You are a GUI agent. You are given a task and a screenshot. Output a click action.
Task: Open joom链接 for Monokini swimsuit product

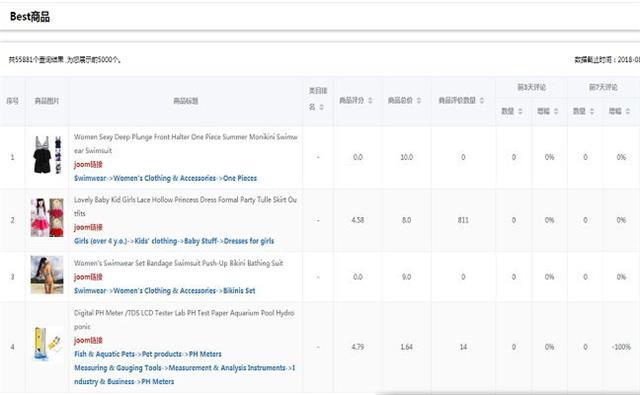tap(88, 164)
